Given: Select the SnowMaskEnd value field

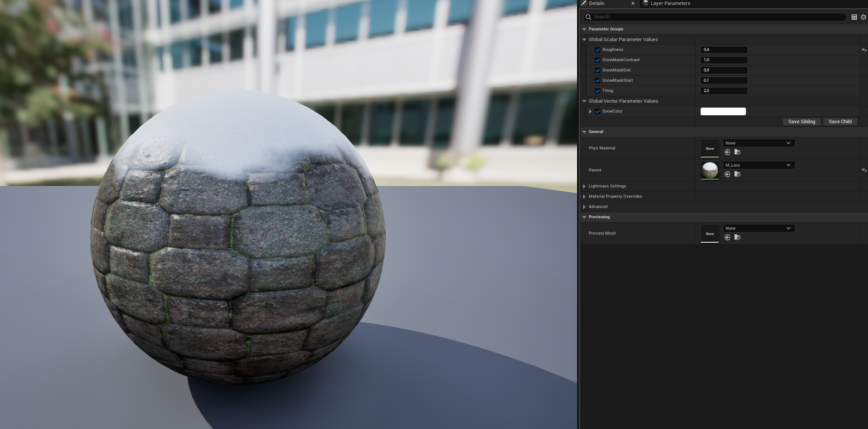Looking at the screenshot, I should click(724, 70).
